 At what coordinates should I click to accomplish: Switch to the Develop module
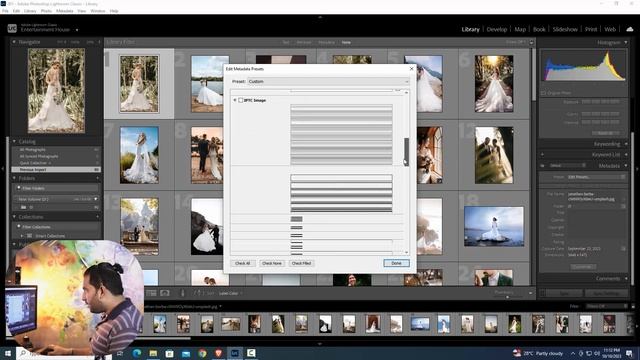click(x=497, y=29)
